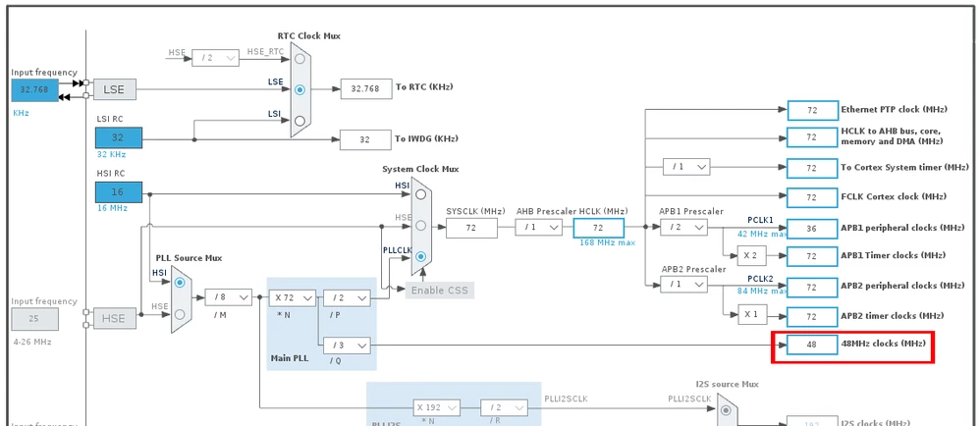Click the 'PLL Source Mux' title

click(189, 258)
